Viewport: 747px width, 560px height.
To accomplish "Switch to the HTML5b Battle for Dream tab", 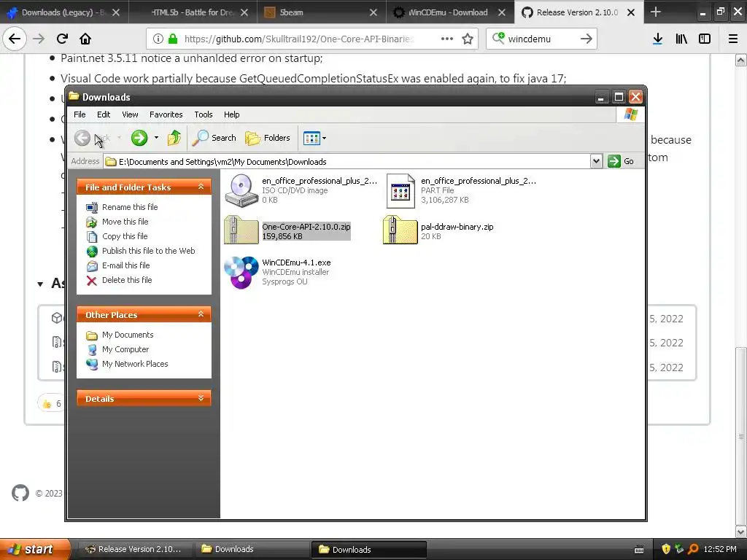I will pos(193,12).
